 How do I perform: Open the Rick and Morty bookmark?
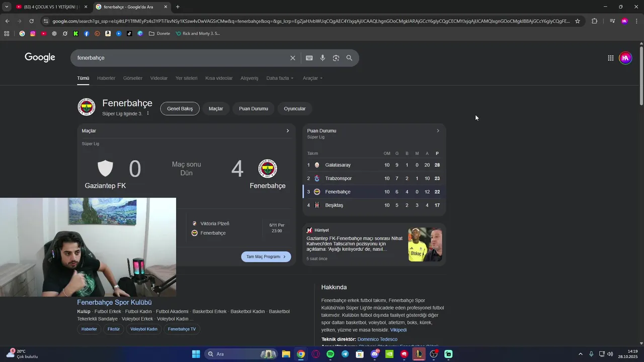click(198, 34)
